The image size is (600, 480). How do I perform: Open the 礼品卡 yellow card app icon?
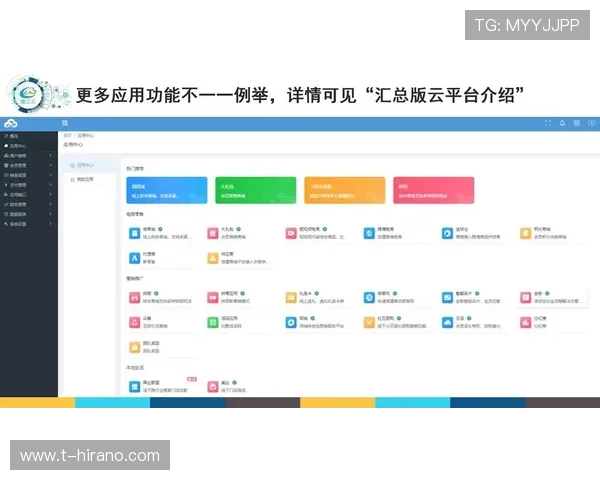tap(291, 297)
